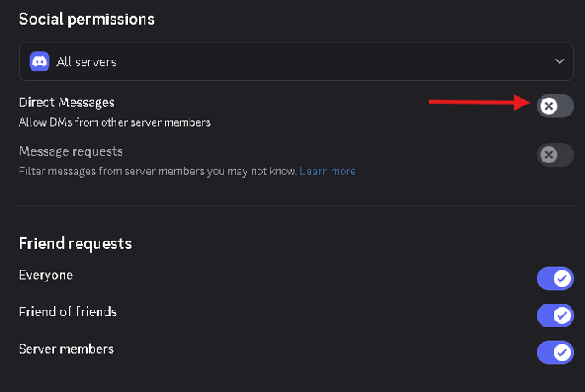This screenshot has width=585, height=392.
Task: Enable the Direct Messages toggle
Action: click(555, 106)
